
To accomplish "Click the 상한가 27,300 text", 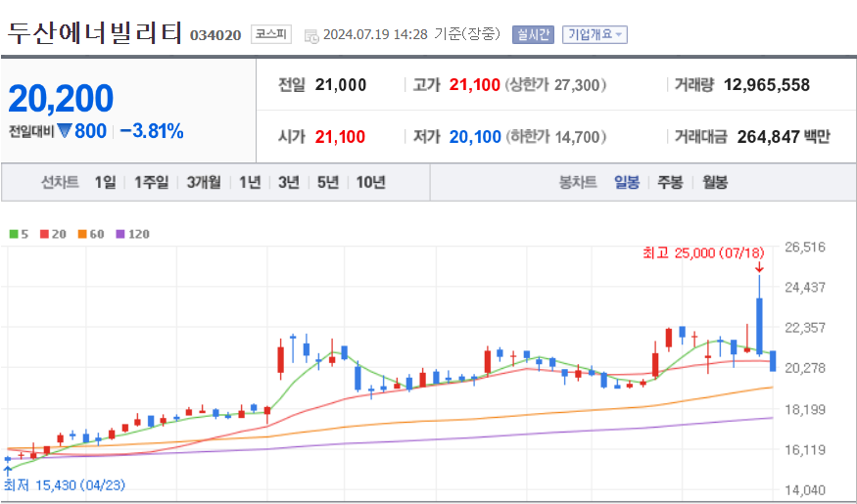I will point(555,85).
